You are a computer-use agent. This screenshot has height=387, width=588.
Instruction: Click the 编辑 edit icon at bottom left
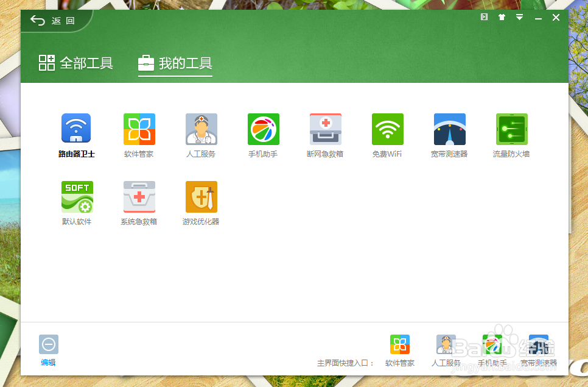coord(49,344)
